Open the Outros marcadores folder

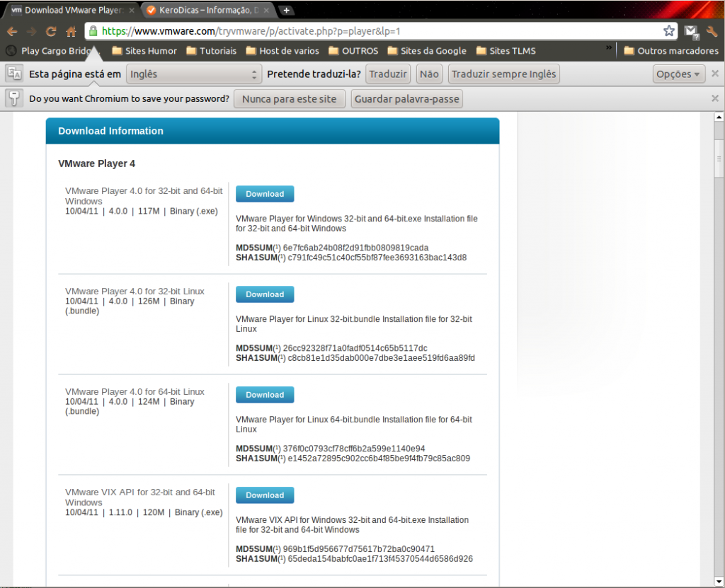671,51
